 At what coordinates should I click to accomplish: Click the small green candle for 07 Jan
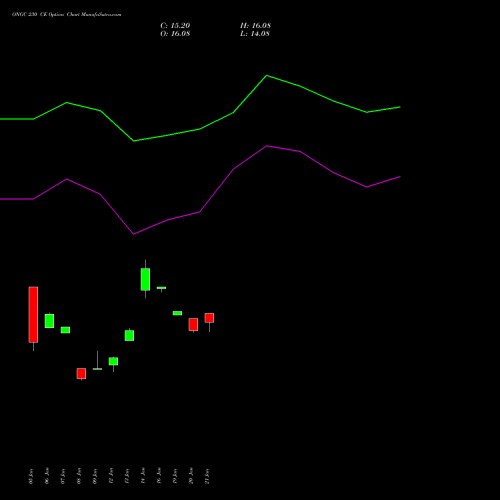point(65,330)
